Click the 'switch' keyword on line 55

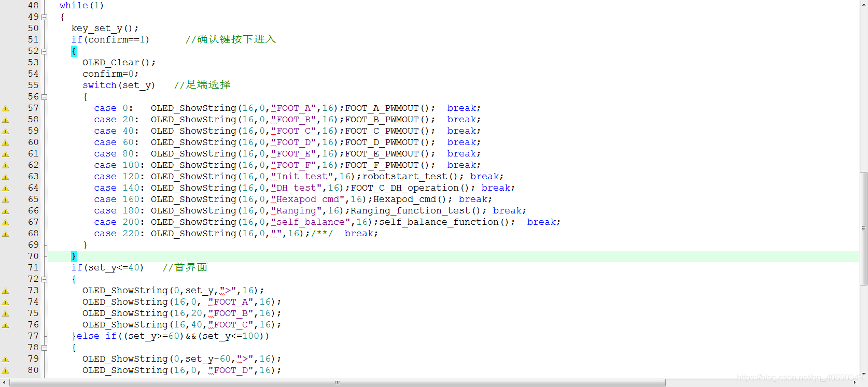click(x=100, y=85)
